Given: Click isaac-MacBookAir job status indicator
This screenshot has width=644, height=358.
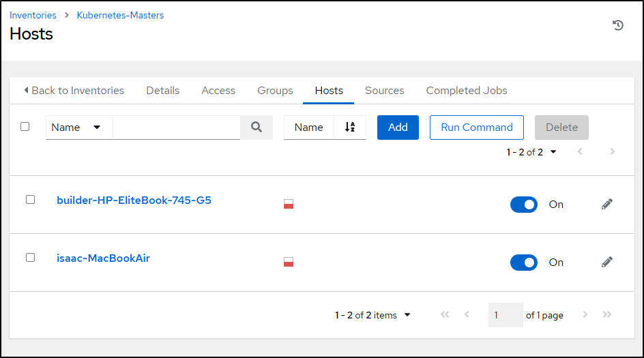Looking at the screenshot, I should (289, 262).
